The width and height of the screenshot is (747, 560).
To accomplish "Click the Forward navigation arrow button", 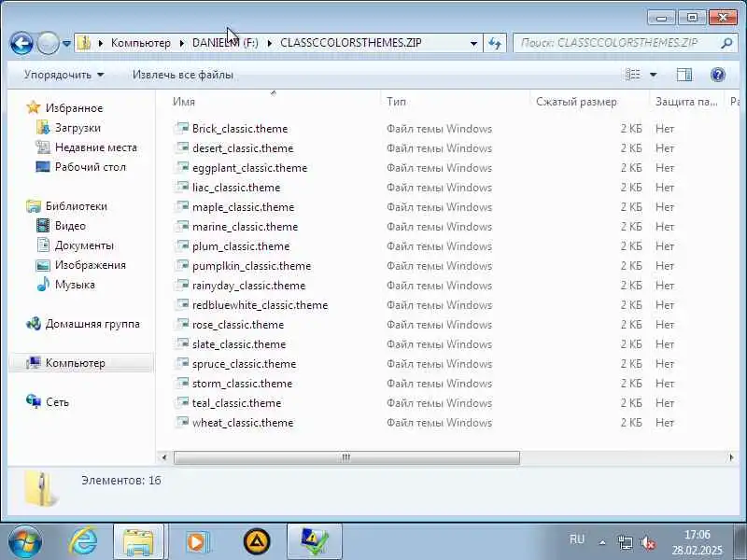I will (x=48, y=43).
